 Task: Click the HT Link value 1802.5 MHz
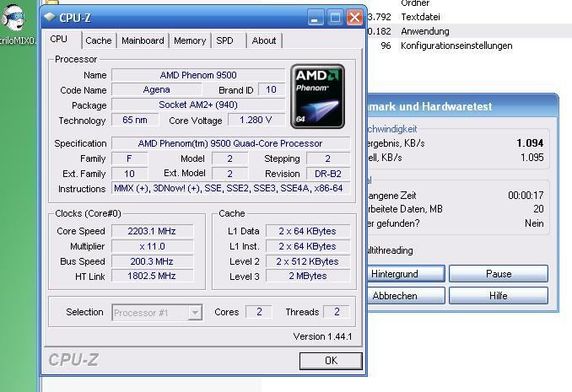(152, 276)
